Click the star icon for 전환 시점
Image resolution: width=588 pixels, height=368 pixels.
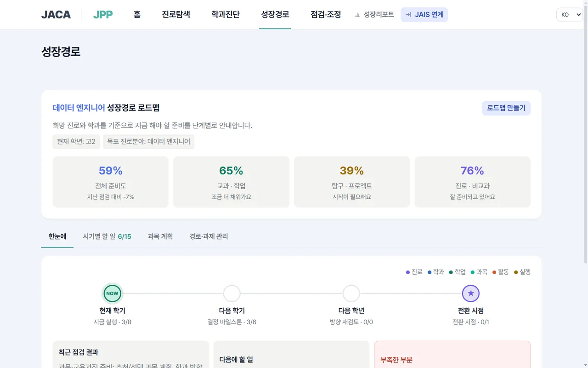pyautogui.click(x=471, y=293)
